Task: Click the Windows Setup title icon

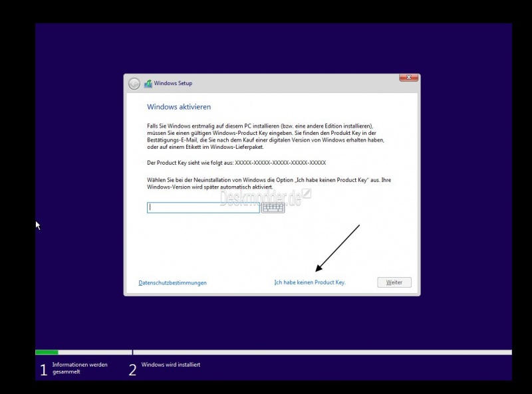Action: [x=148, y=84]
